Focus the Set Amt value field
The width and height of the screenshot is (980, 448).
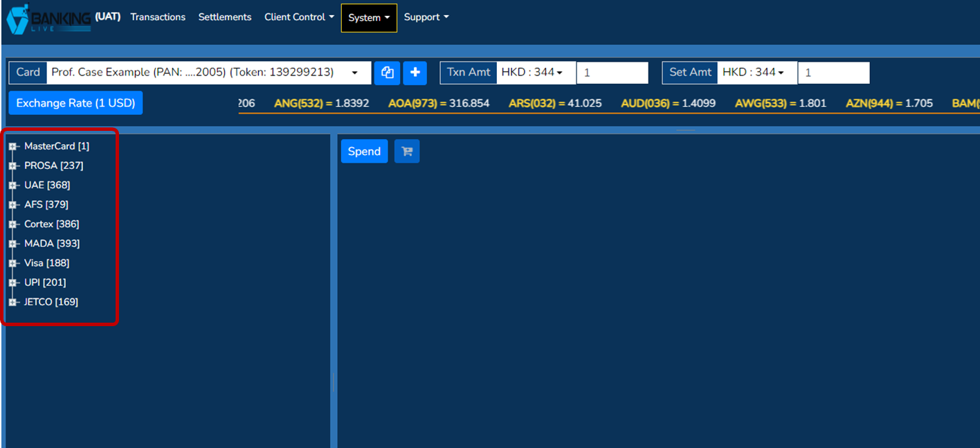834,73
